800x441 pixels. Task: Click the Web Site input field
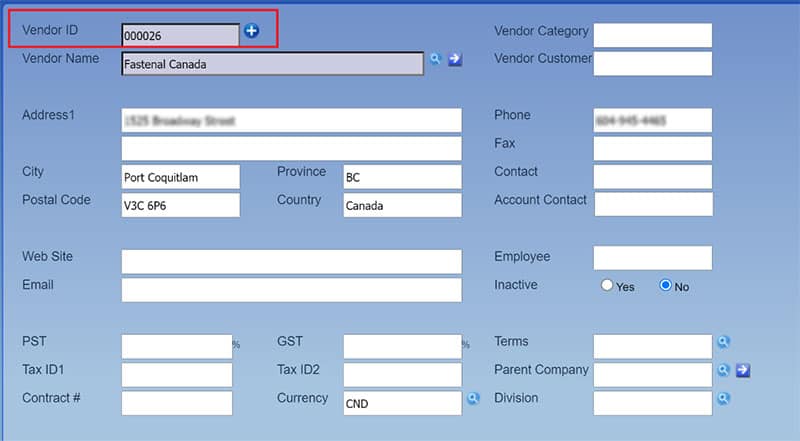click(291, 262)
